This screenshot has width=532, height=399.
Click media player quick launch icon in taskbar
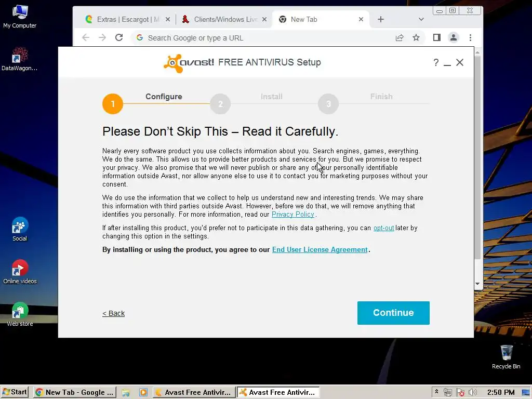pyautogui.click(x=143, y=393)
